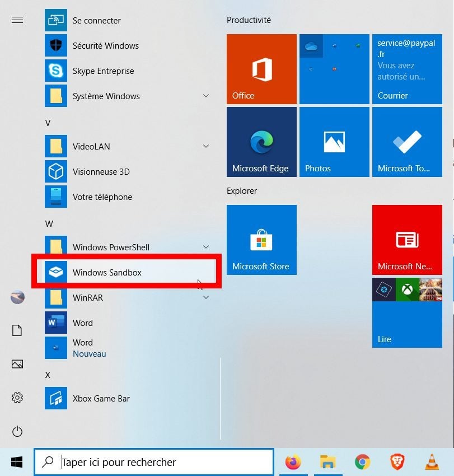
Task: Open Pictures icon in Start sidebar
Action: coord(17,363)
